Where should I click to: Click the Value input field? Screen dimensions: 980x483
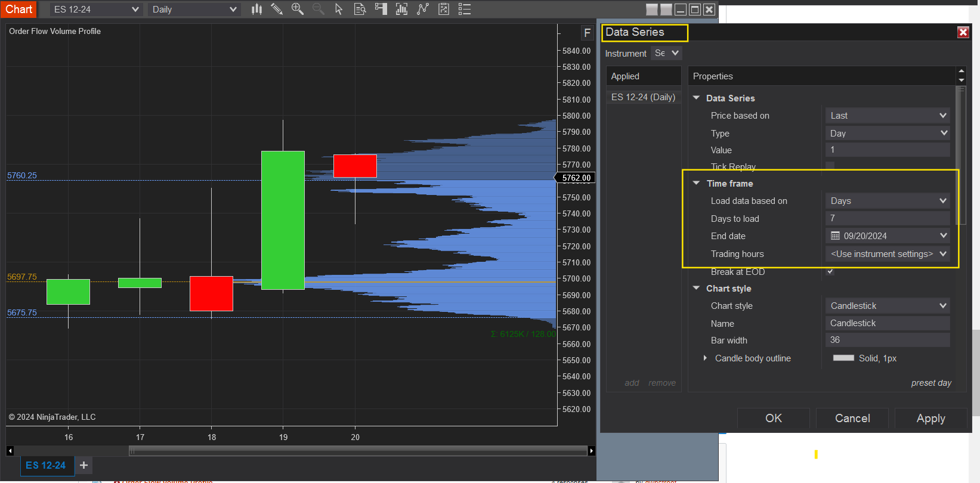coord(888,150)
